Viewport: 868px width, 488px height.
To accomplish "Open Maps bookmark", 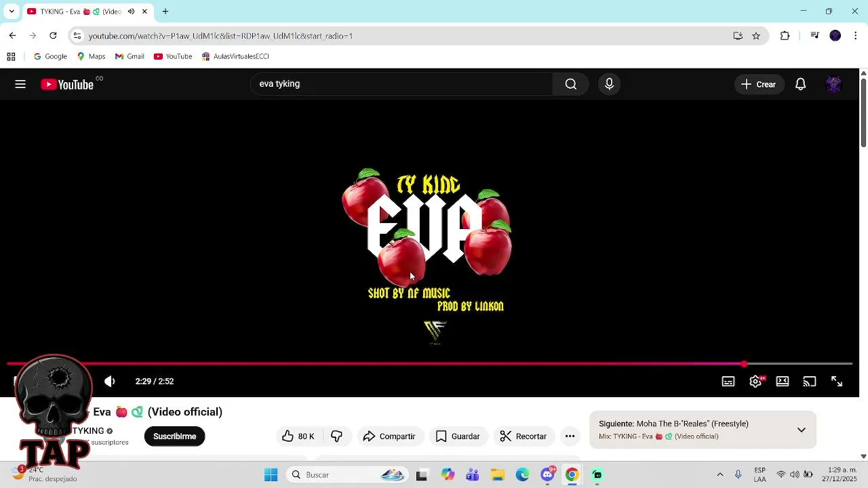I will pyautogui.click(x=91, y=56).
